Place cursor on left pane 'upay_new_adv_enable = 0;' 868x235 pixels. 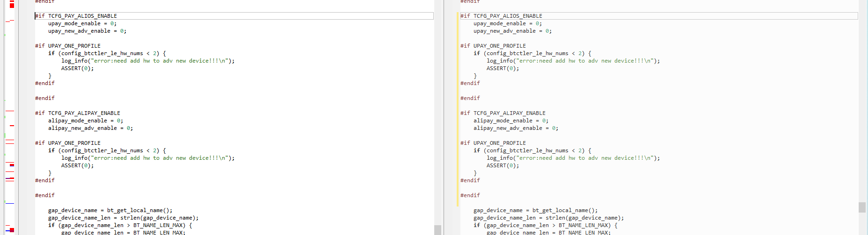tap(87, 31)
